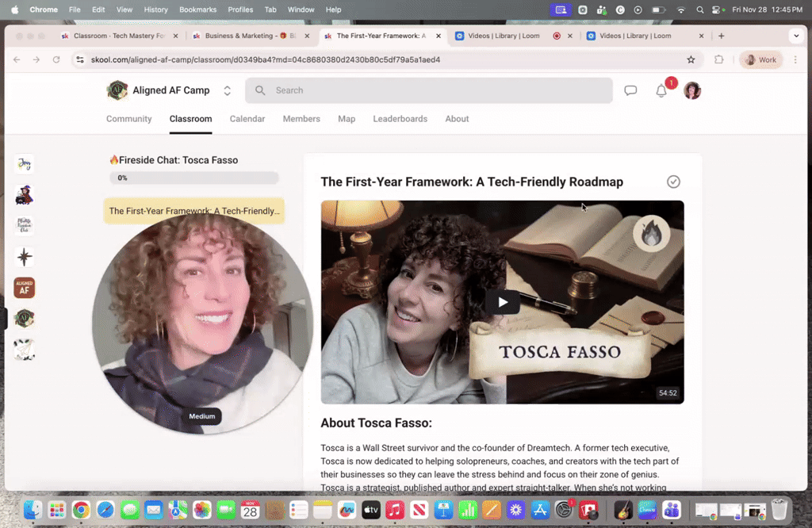Switch to the top cursive-logo group icon

click(x=25, y=164)
